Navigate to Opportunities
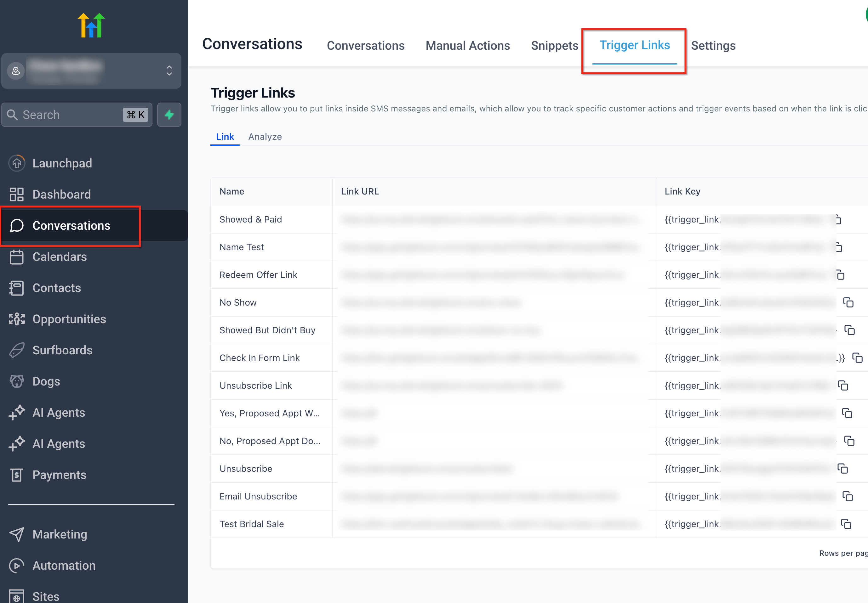Image resolution: width=868 pixels, height=603 pixels. [x=69, y=319]
